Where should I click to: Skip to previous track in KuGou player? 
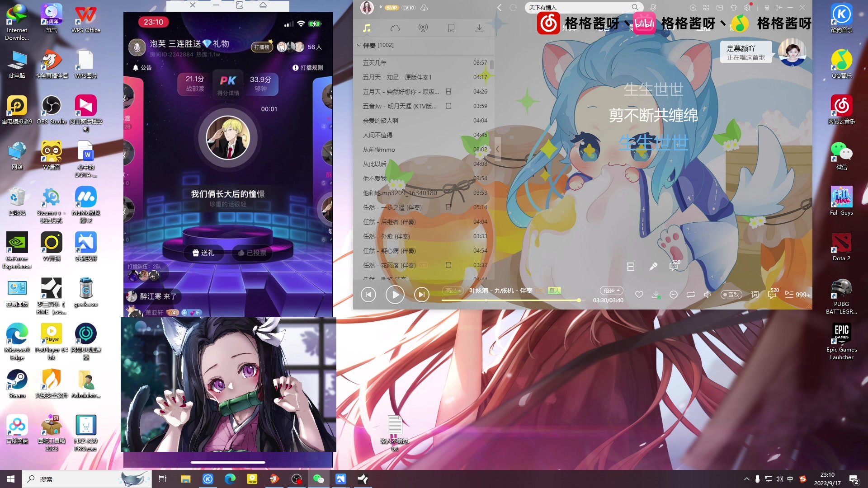(368, 295)
